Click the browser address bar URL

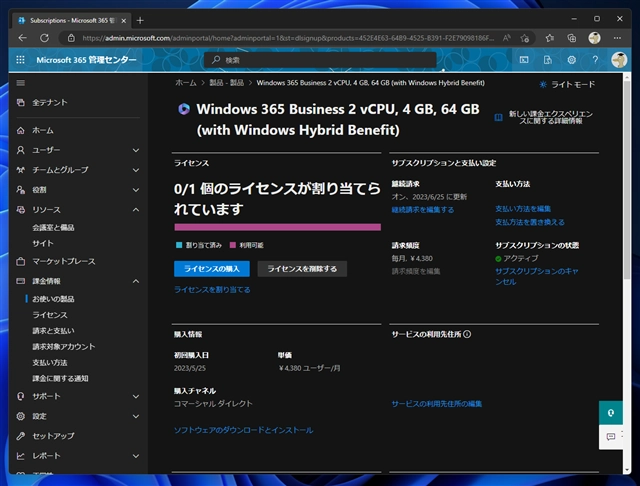click(x=288, y=38)
